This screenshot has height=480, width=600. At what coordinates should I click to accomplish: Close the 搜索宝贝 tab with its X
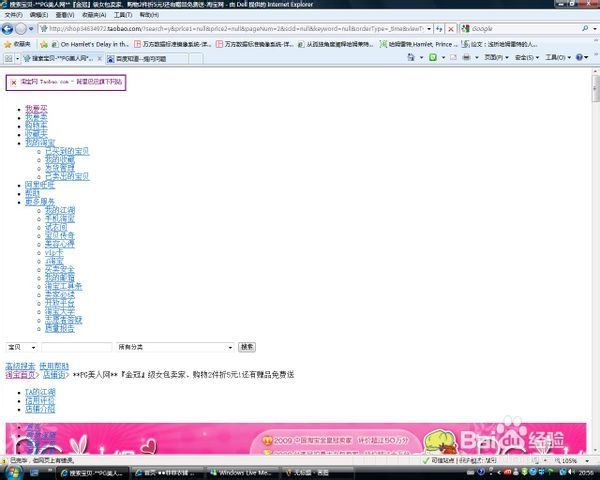coord(99,59)
